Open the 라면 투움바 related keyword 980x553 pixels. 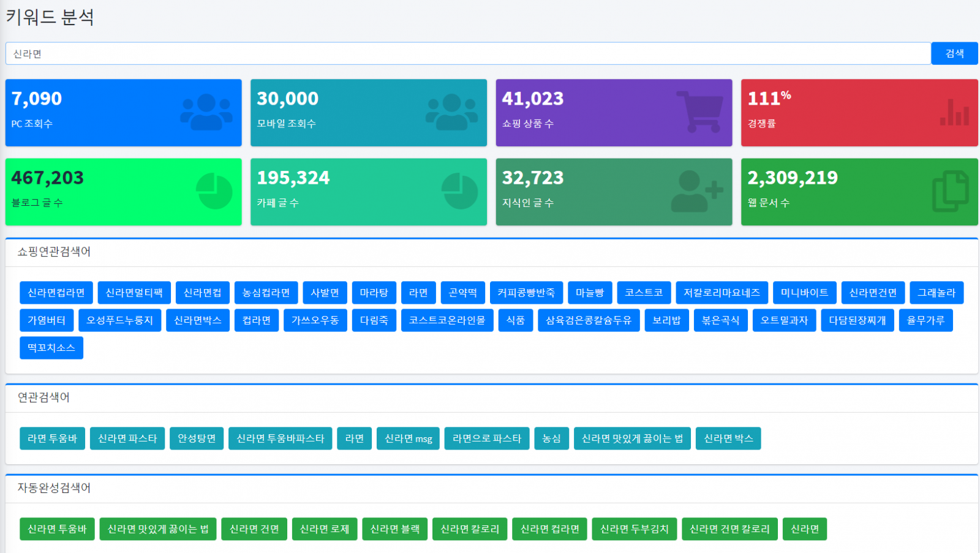(x=52, y=438)
